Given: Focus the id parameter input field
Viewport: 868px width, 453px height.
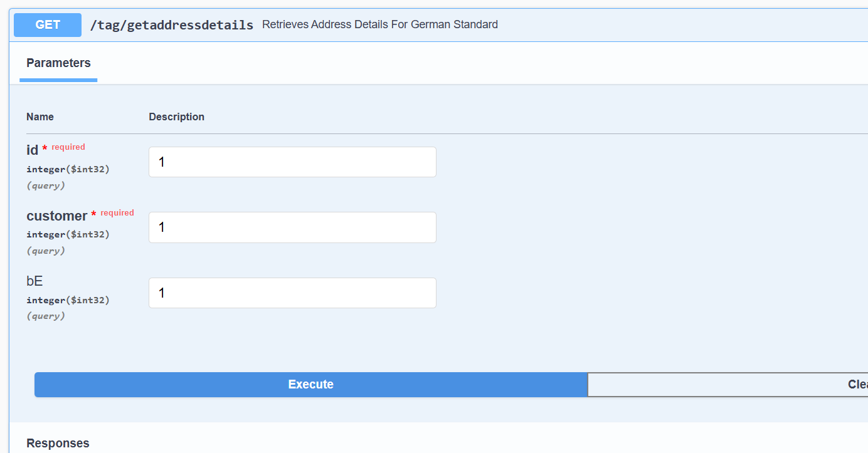Looking at the screenshot, I should tap(292, 162).
